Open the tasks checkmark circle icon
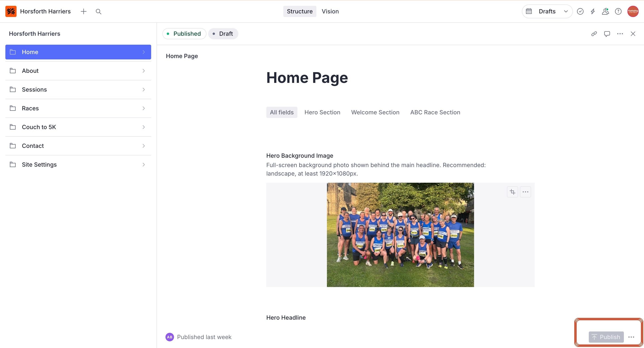 click(580, 11)
